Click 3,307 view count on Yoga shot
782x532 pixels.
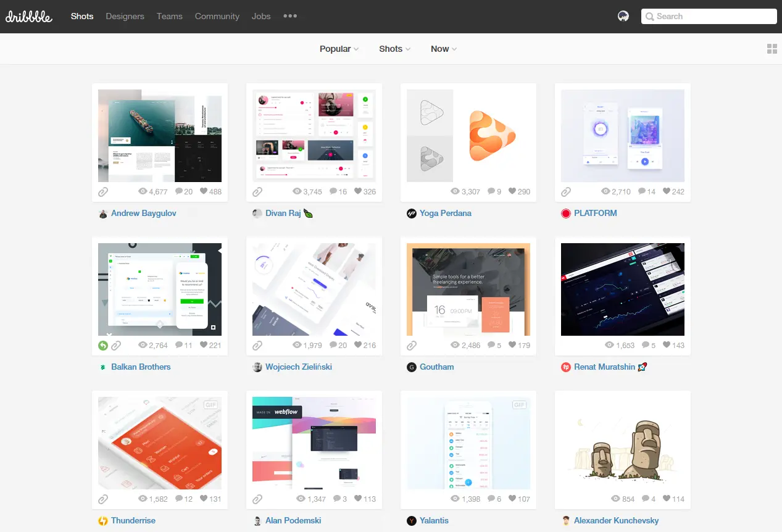click(x=466, y=191)
